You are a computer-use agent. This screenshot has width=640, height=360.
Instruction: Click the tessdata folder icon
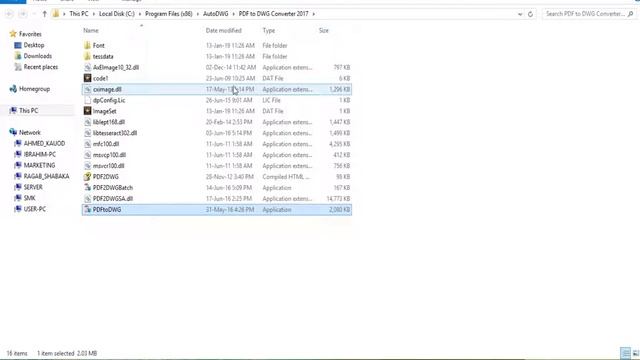pyautogui.click(x=87, y=56)
